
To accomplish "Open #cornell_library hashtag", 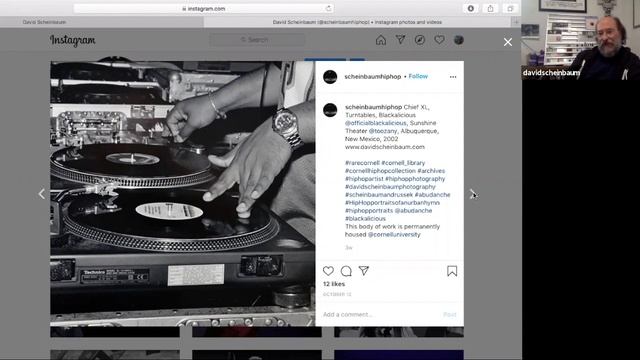I will pyautogui.click(x=403, y=163).
